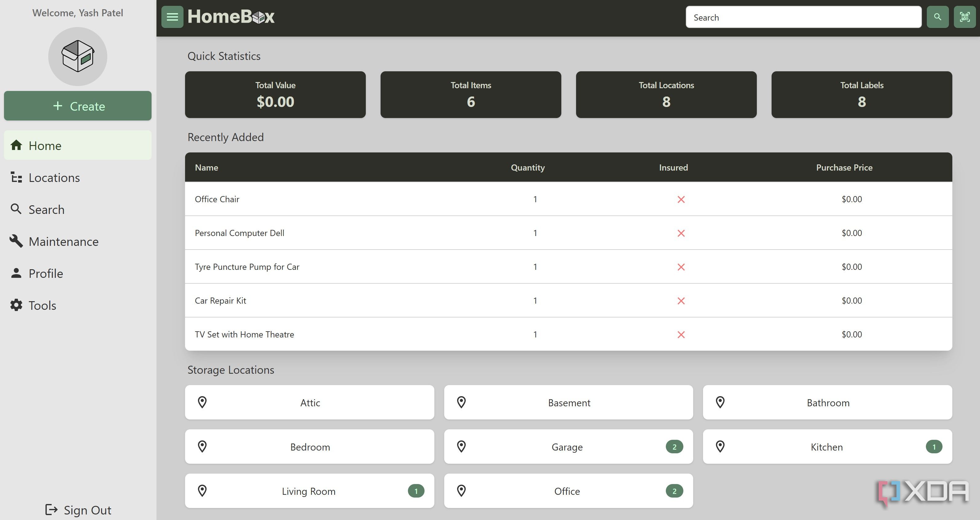Click the map pin icon on Bedroom card
Image resolution: width=980 pixels, height=520 pixels.
tap(202, 447)
